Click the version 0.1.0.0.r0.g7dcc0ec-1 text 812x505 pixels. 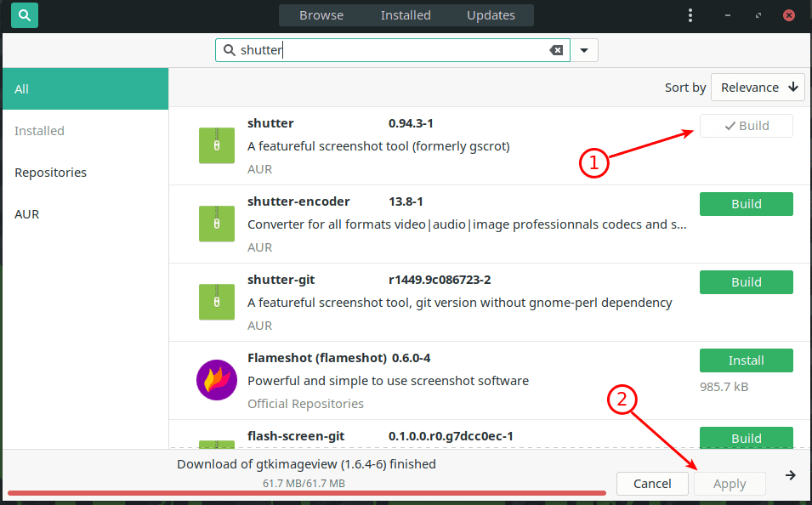point(451,436)
